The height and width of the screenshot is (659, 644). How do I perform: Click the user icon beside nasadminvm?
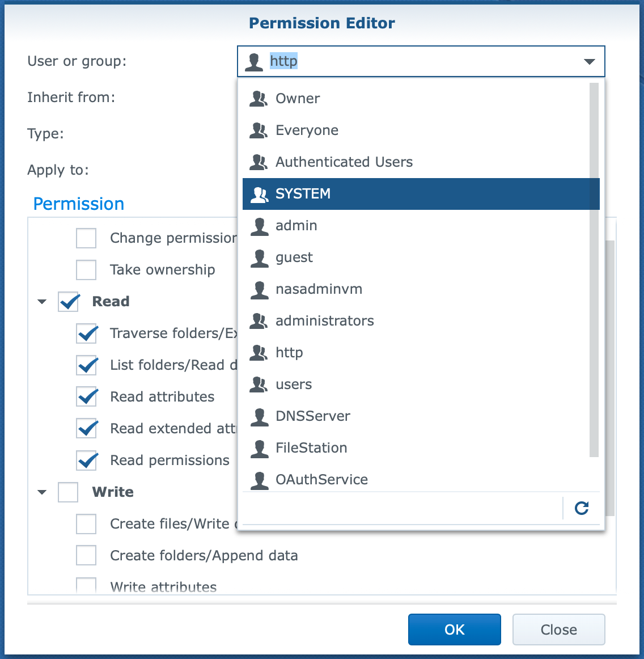(259, 290)
